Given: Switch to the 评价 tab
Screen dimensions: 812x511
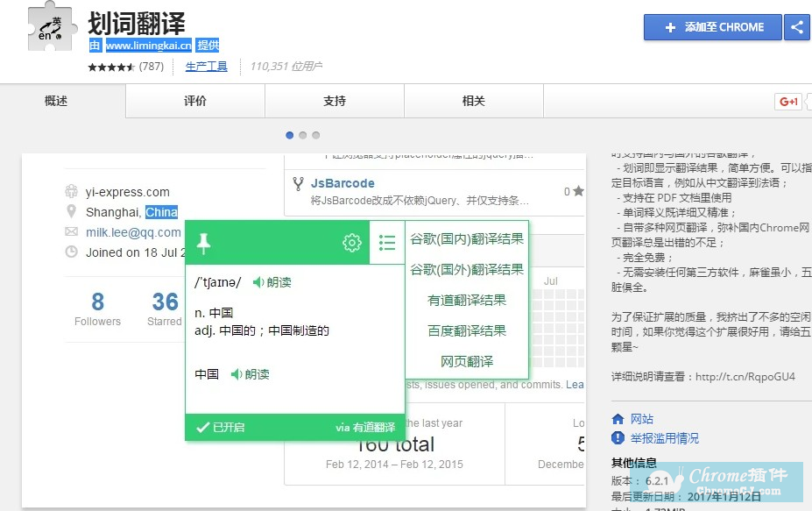Looking at the screenshot, I should coord(195,101).
